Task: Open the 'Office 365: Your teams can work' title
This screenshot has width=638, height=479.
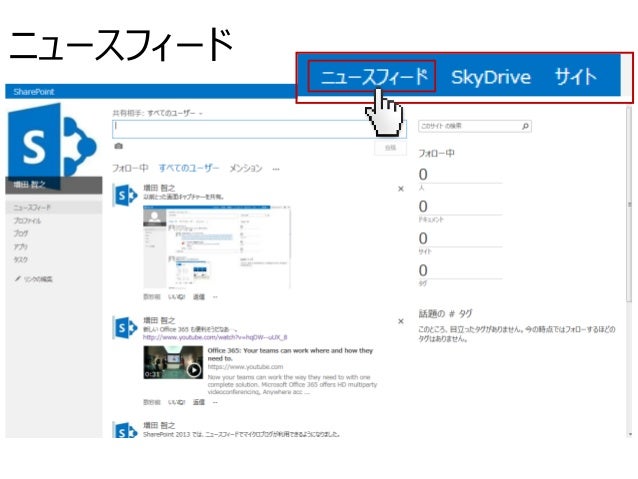Action: click(290, 354)
